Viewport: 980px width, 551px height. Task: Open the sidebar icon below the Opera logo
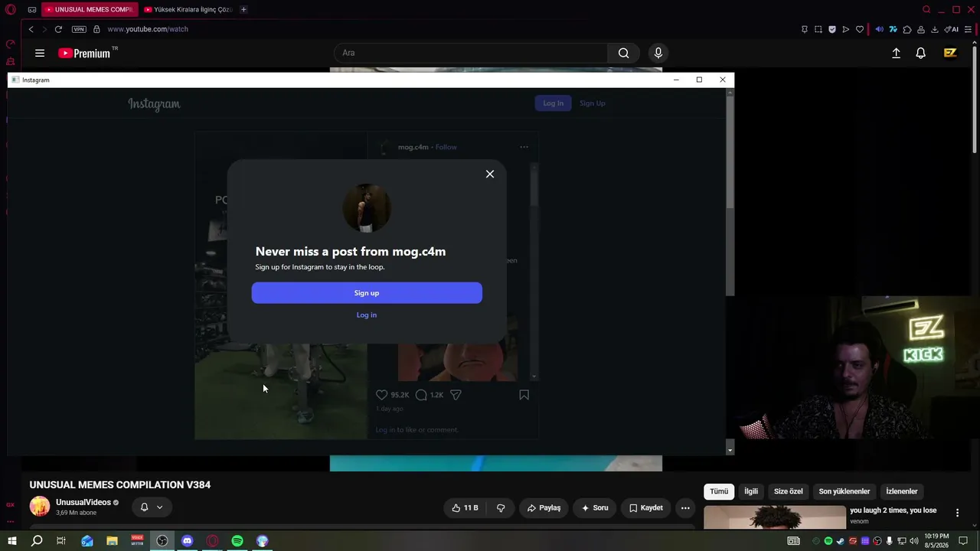click(x=11, y=44)
